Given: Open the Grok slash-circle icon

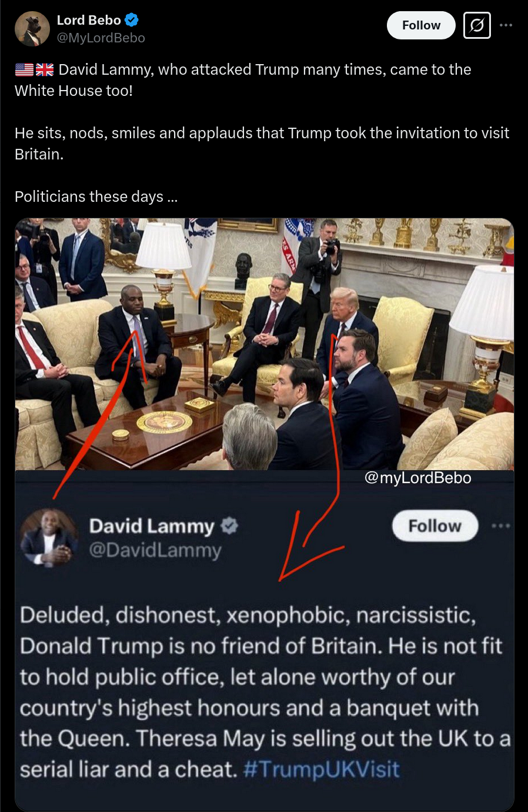Looking at the screenshot, I should tap(477, 25).
